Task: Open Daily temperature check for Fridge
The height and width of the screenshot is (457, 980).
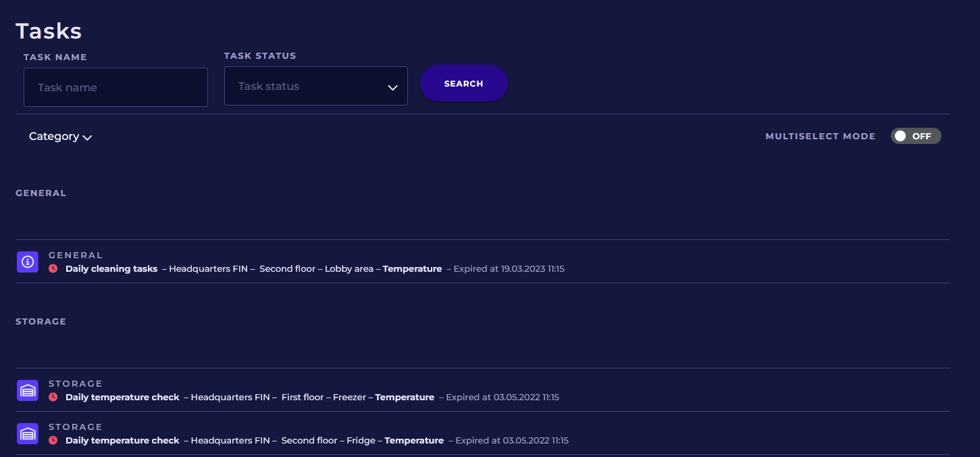Action: pos(122,440)
